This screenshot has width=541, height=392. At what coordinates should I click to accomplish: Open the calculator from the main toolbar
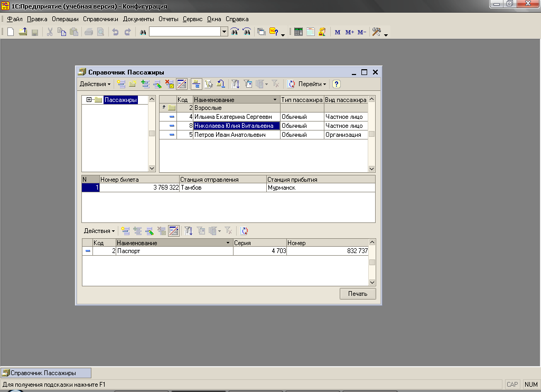299,32
